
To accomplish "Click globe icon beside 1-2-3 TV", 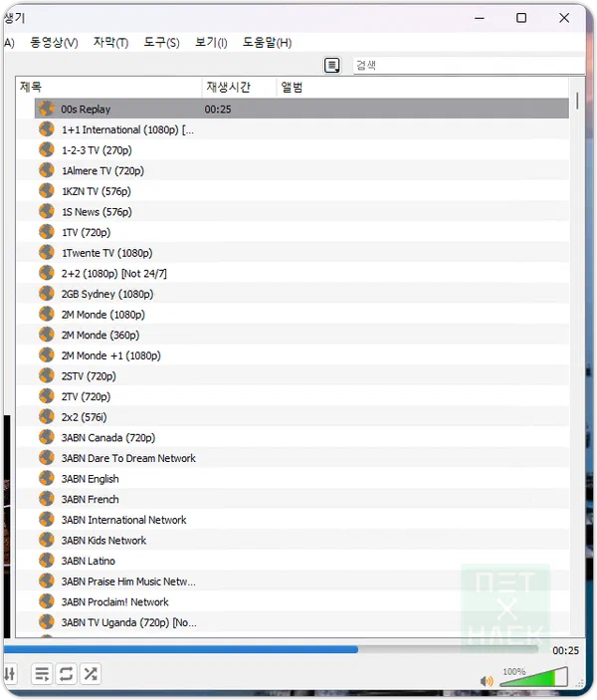I will [47, 149].
